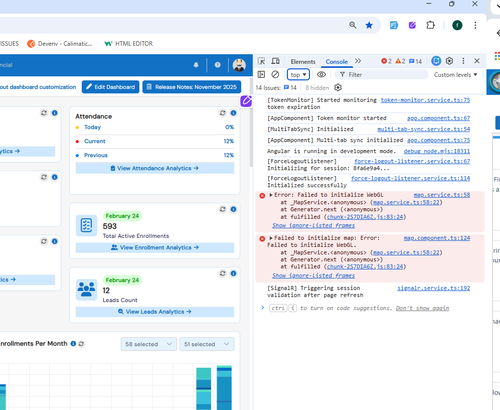
Task: Click the Edit Dashboard button
Action: tap(111, 87)
